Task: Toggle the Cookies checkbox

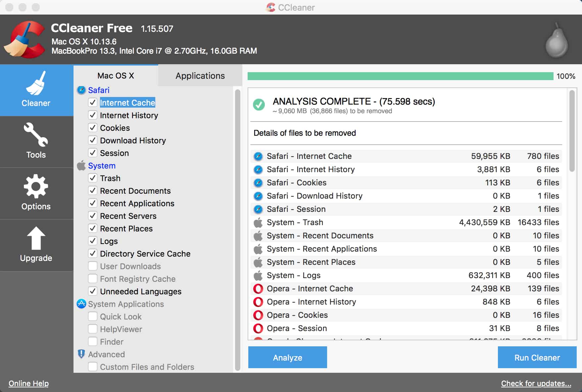Action: [x=93, y=127]
